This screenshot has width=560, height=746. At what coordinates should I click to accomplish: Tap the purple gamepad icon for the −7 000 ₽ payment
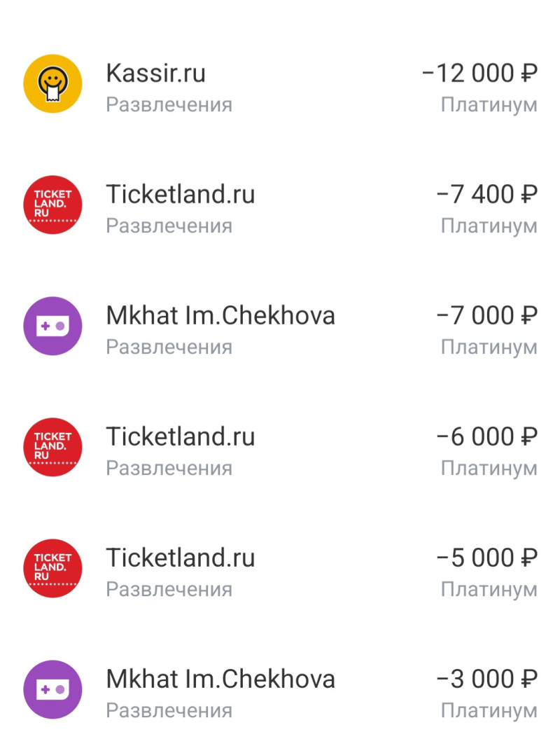click(52, 326)
